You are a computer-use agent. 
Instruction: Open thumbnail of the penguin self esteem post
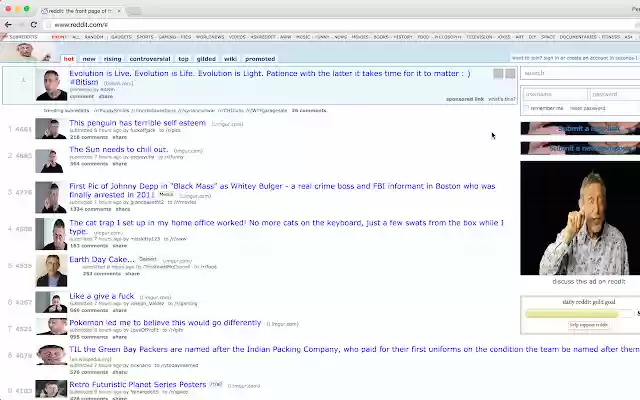tap(51, 129)
